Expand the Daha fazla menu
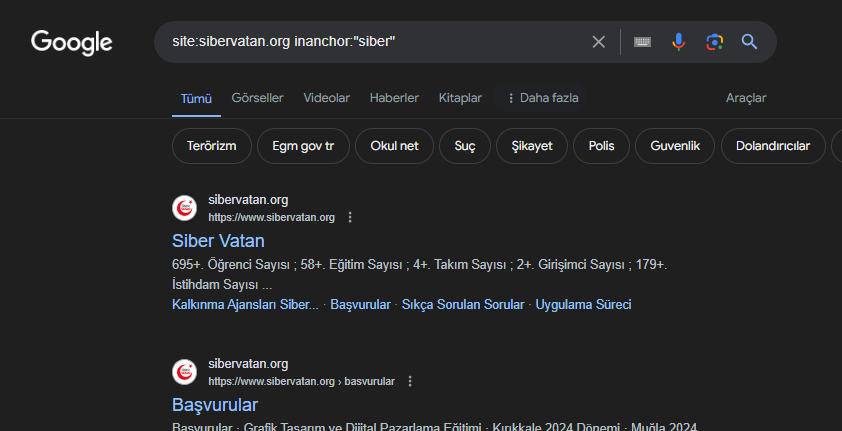Viewport: 842px width, 431px height. tap(543, 98)
